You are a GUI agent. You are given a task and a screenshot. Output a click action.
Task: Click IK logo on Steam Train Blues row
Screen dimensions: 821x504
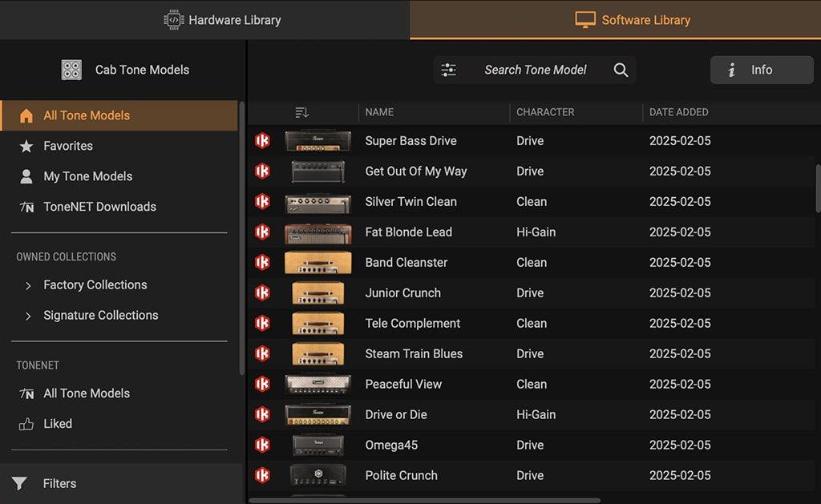click(x=262, y=353)
